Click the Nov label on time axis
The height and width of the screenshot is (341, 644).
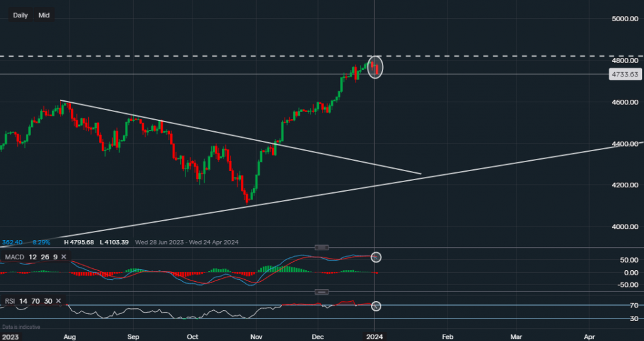click(257, 336)
